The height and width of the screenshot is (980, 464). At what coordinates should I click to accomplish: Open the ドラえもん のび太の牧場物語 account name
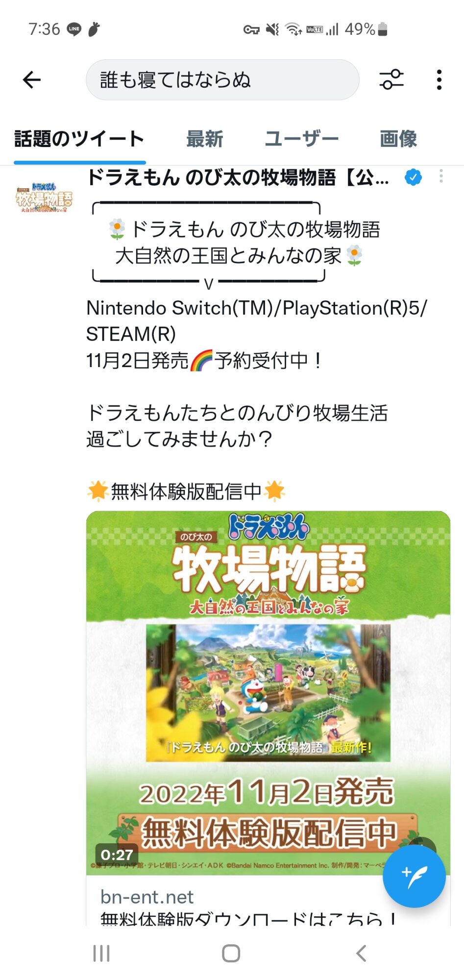(x=238, y=177)
